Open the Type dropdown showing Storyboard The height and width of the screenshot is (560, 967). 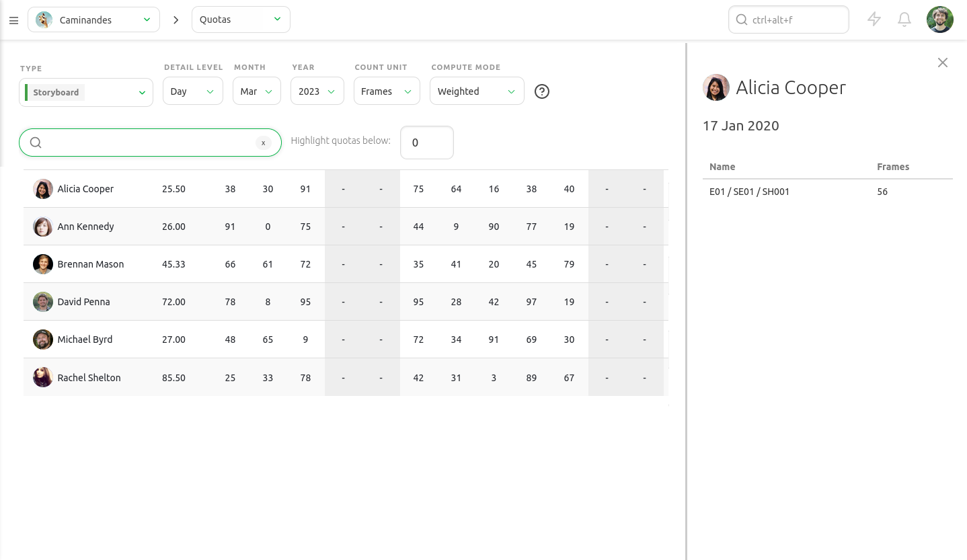86,92
